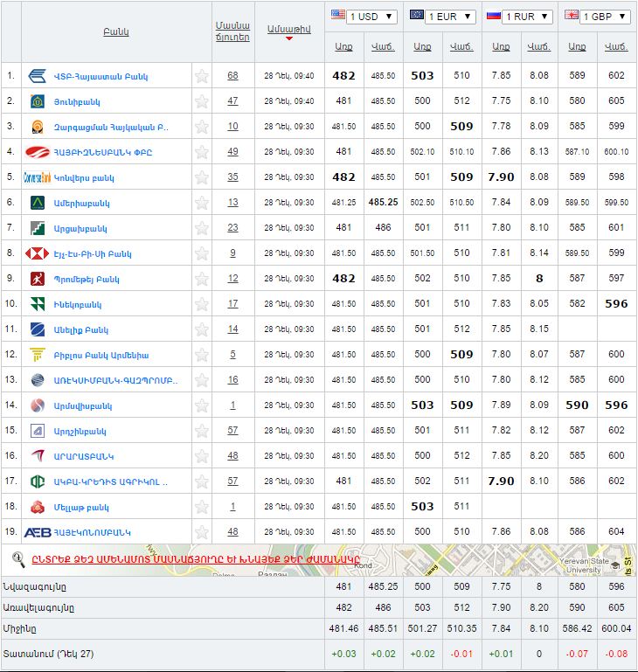Click the Mellat Bank red logo icon
Screen dimensions: 638x672
(x=38, y=507)
